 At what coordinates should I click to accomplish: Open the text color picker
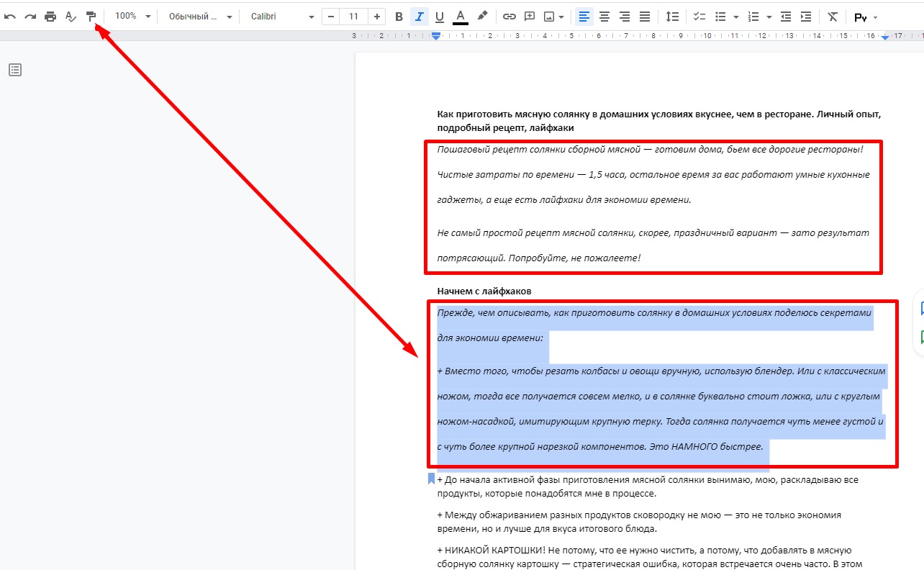pos(461,17)
